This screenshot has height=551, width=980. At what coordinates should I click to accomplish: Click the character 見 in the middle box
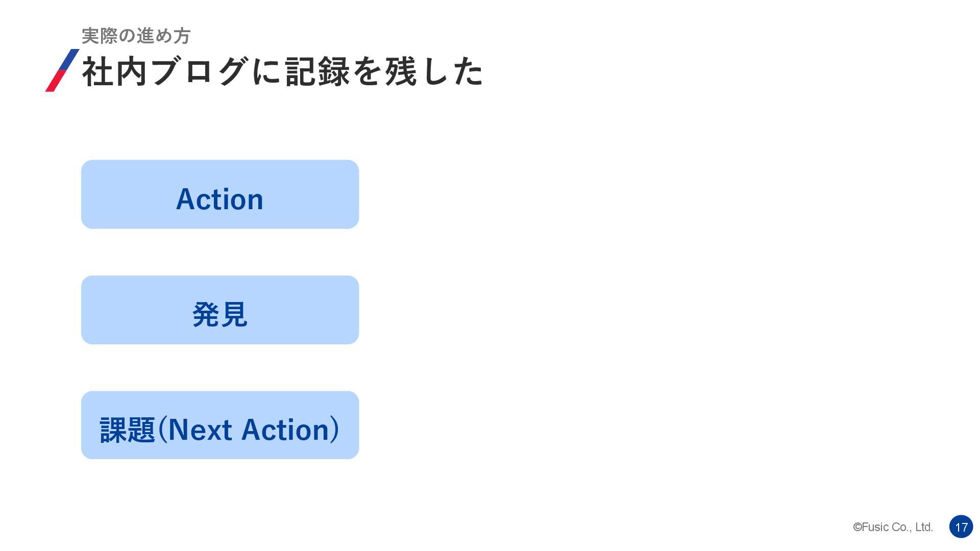click(x=234, y=314)
